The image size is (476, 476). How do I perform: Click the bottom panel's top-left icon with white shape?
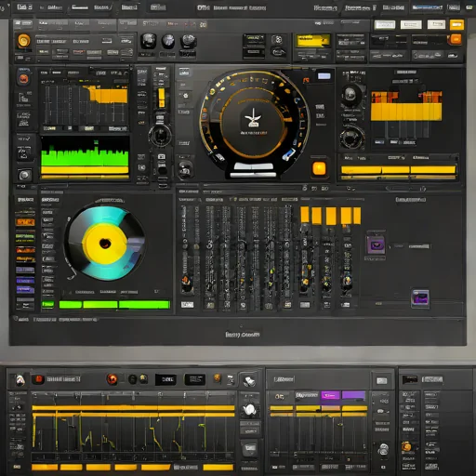20,379
